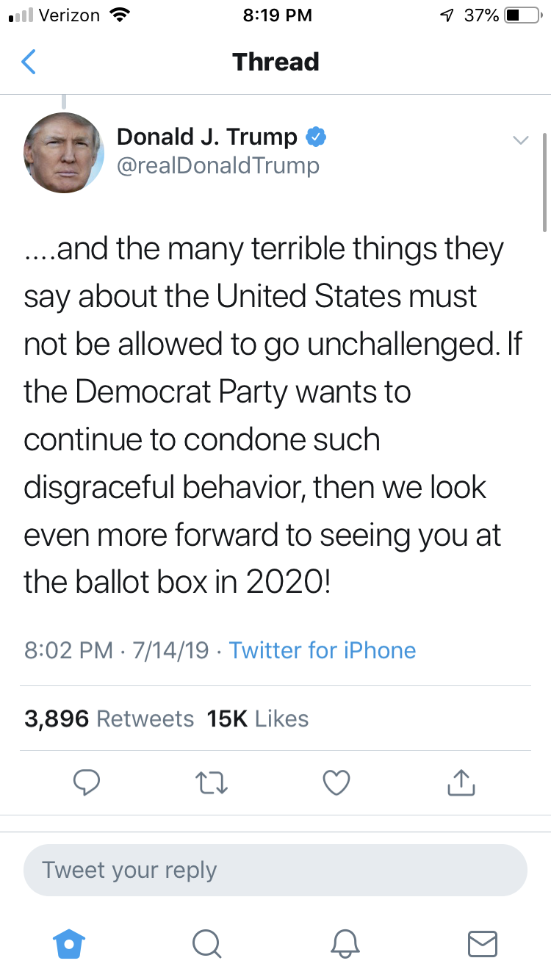Open the tweet author's profile picture
This screenshot has height=980, width=551.
(x=64, y=153)
